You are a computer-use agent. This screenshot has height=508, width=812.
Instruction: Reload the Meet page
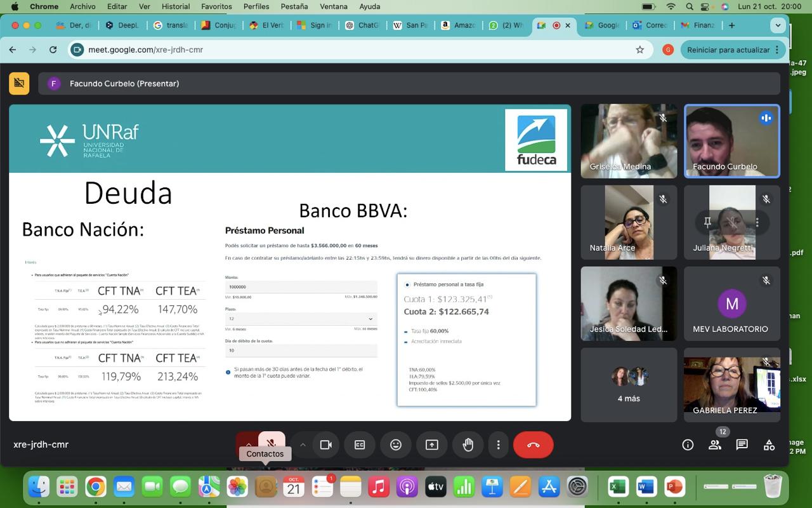pos(53,50)
